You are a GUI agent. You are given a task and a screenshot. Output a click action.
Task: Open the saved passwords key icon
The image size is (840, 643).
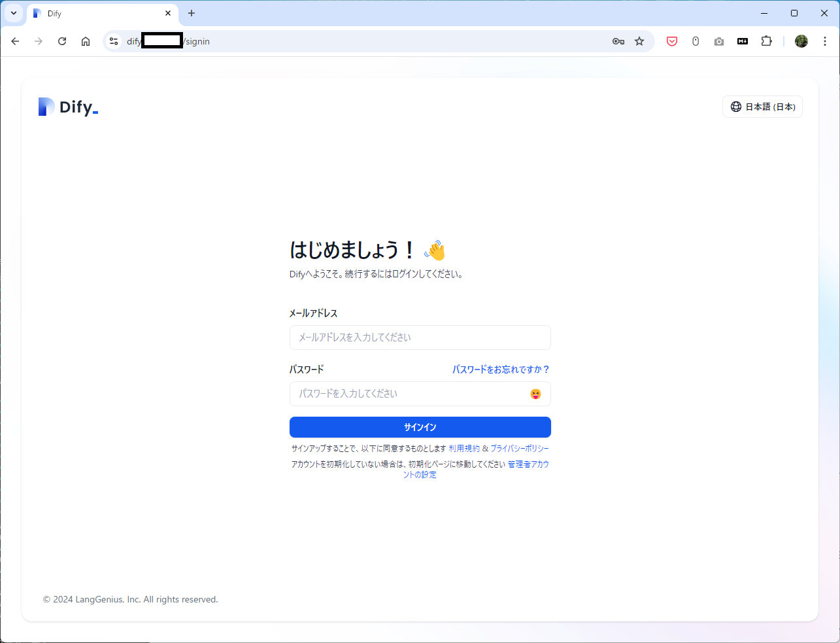(618, 41)
